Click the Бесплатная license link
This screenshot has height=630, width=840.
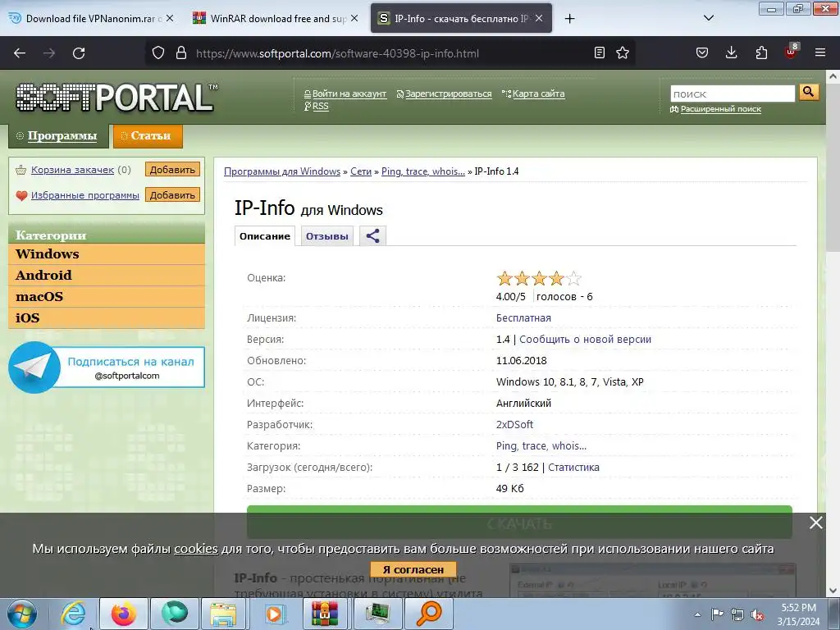coord(523,317)
